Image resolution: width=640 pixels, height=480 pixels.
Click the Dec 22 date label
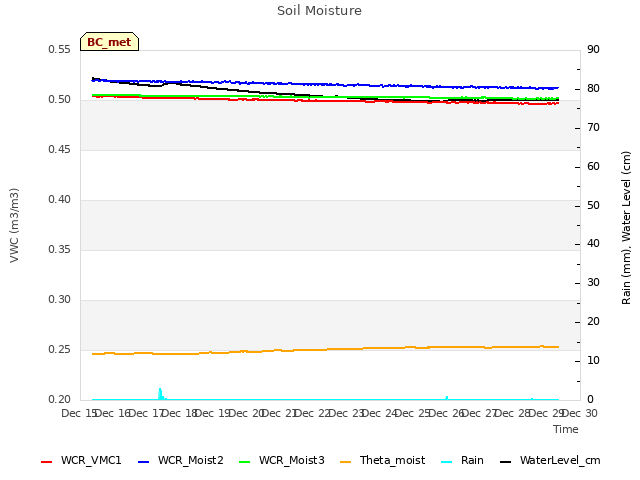313,414
